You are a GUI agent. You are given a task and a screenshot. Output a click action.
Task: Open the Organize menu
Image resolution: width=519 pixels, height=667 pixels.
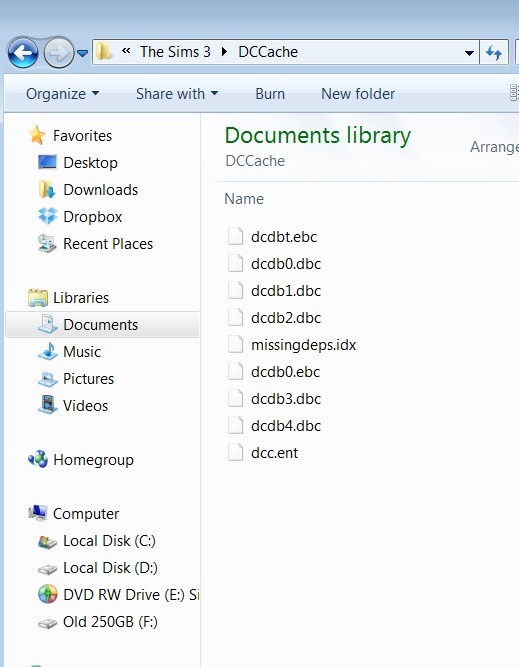point(62,94)
